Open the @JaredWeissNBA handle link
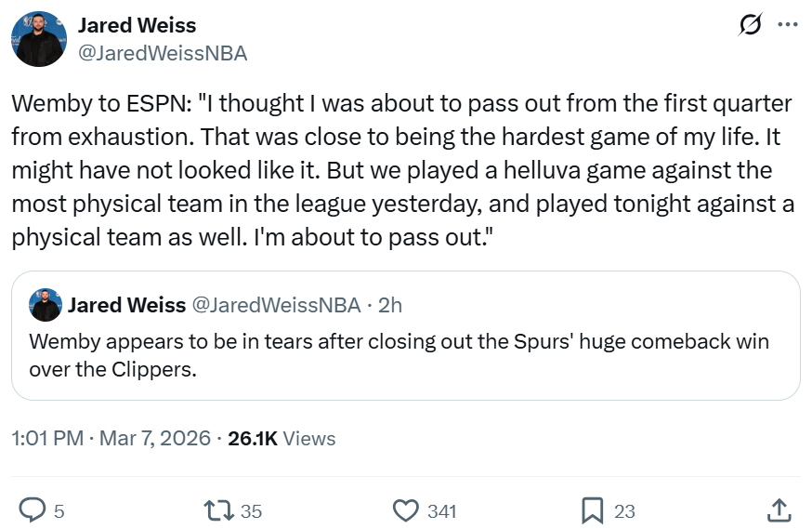812x529 pixels. tap(162, 53)
